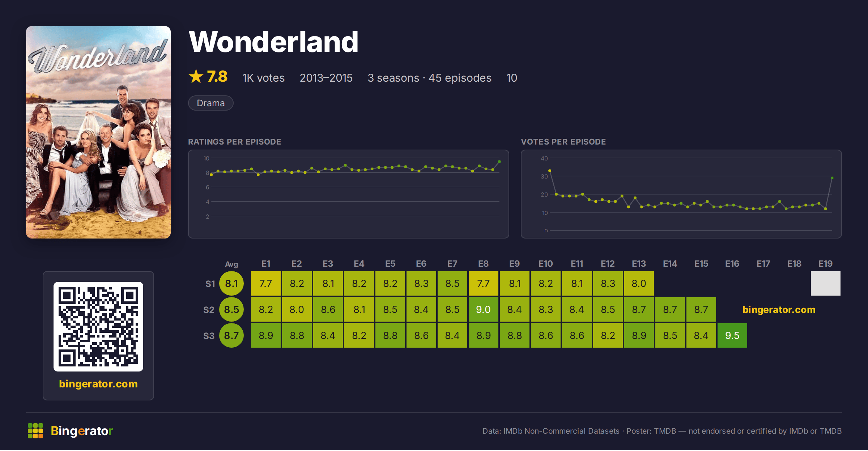Screen dimensions: 868x451
Task: Click the last point in ratings chart
Action: click(499, 162)
